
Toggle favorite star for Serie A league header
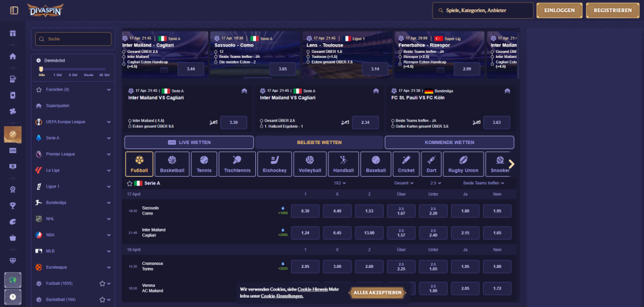[x=130, y=183]
